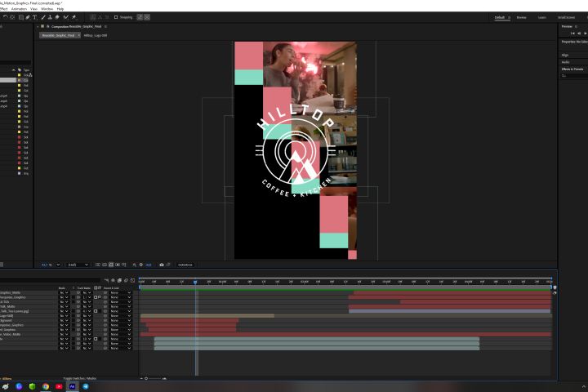Open the show channel icon below viewer
The height and width of the screenshot is (392, 588).
(134, 265)
